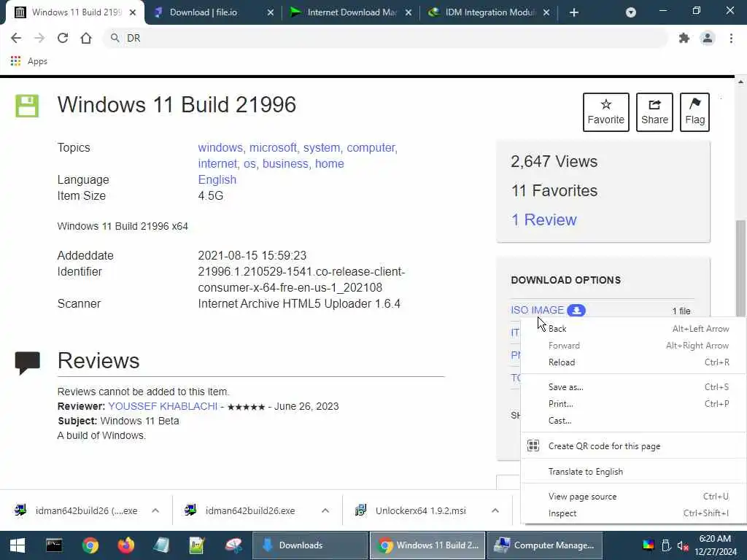The image size is (747, 560).
Task: Click the Flag button
Action: (694, 112)
